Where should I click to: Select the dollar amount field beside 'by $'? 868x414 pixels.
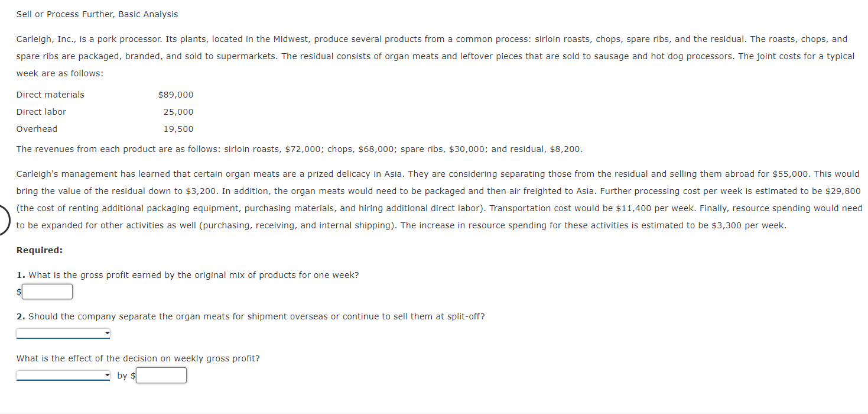(x=161, y=375)
